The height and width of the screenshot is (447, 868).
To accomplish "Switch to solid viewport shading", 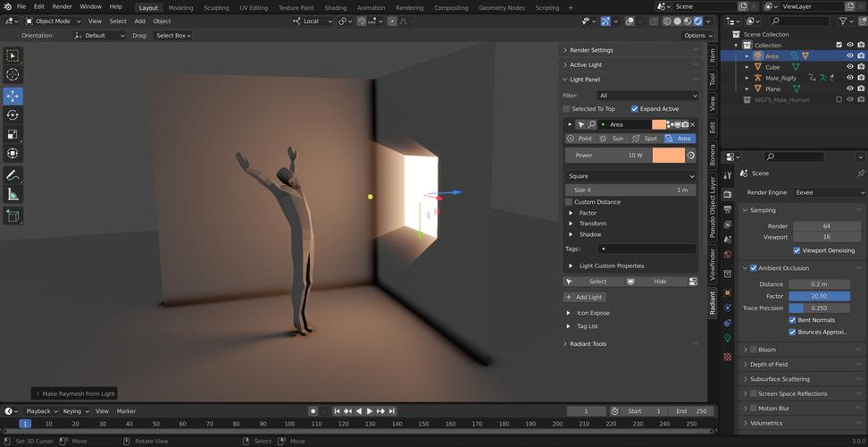I will [678, 21].
